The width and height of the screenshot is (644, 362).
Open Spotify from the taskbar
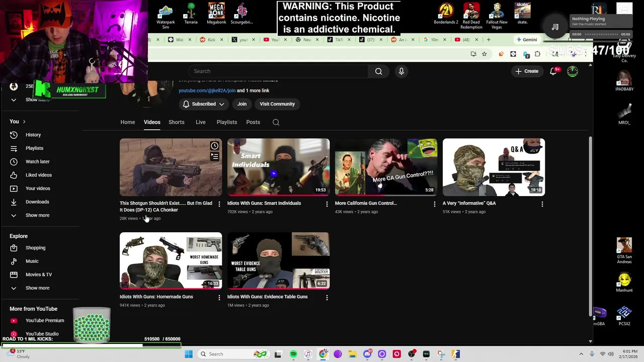coord(293,354)
